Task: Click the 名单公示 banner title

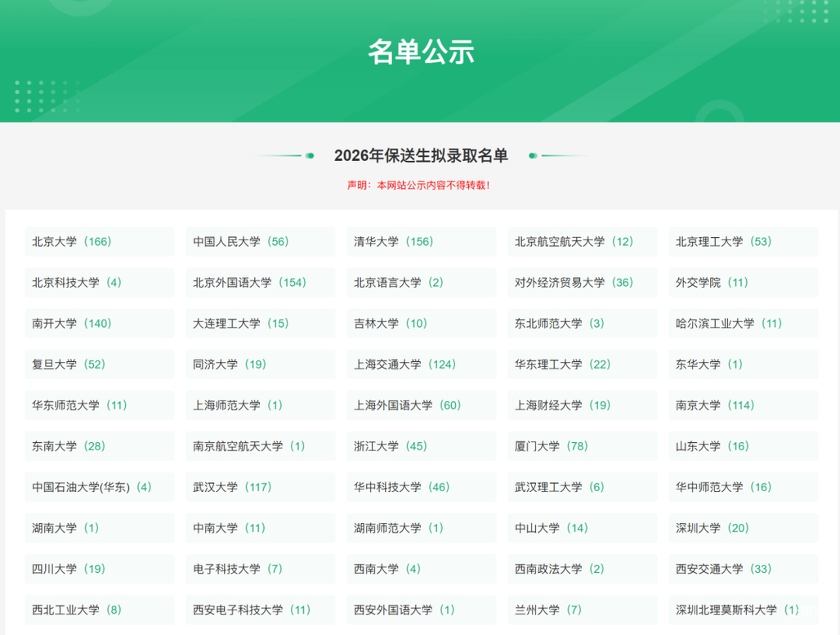Action: (x=421, y=52)
